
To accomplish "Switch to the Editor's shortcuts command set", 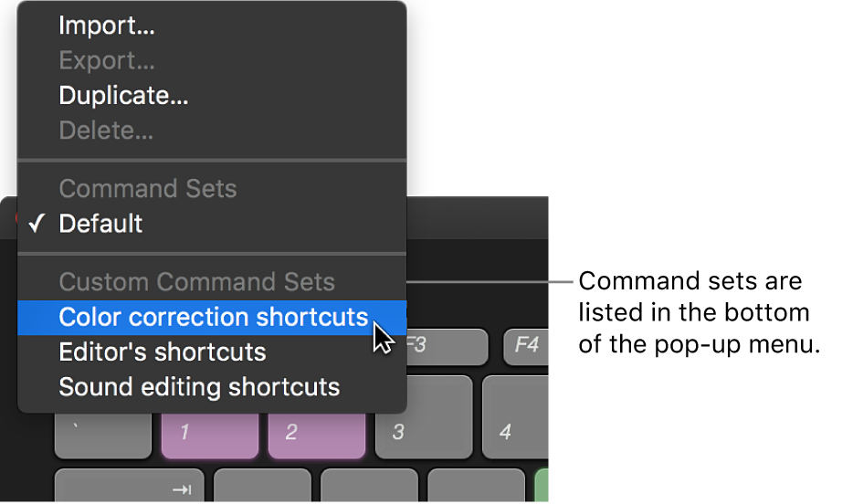I will [163, 352].
